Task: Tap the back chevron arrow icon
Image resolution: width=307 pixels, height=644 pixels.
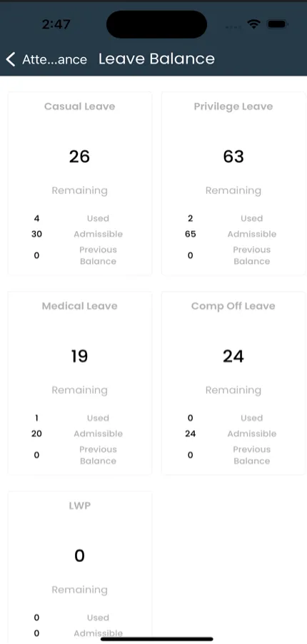Action: tap(11, 59)
